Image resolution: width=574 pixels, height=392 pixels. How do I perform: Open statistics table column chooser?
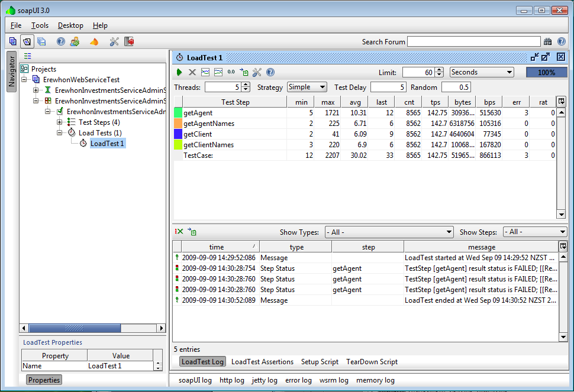point(561,101)
